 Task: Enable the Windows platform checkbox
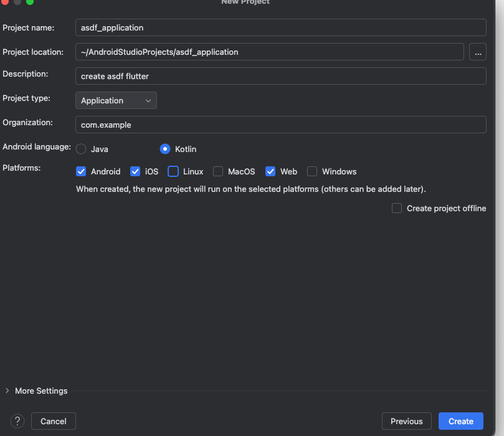pyautogui.click(x=312, y=171)
